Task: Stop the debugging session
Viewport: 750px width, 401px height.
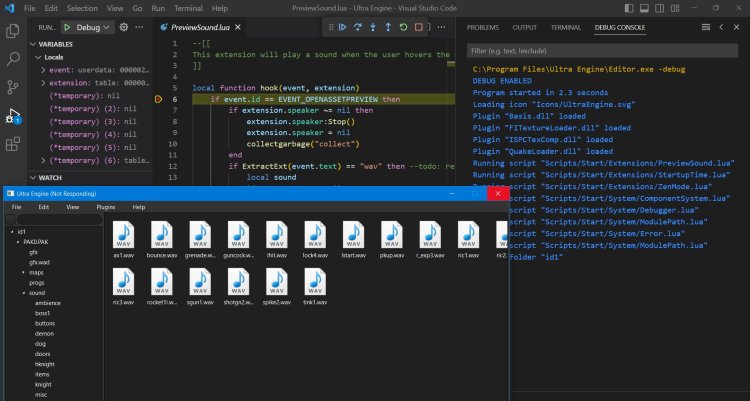Action: pos(419,28)
